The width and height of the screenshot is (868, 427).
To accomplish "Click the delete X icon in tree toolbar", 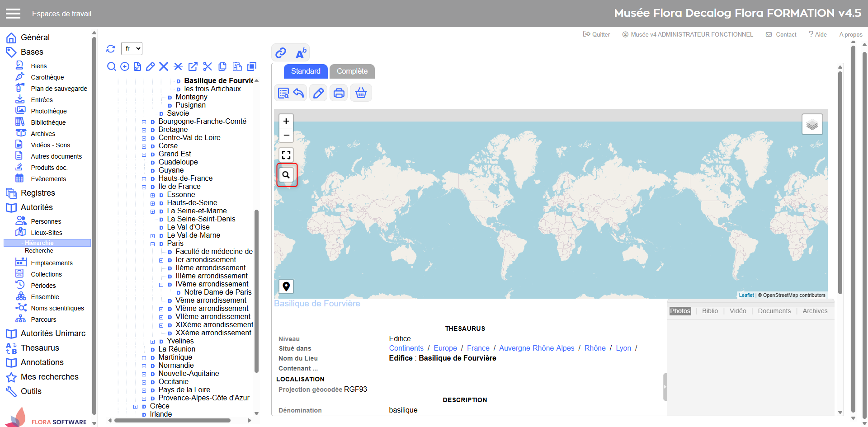I will point(164,67).
